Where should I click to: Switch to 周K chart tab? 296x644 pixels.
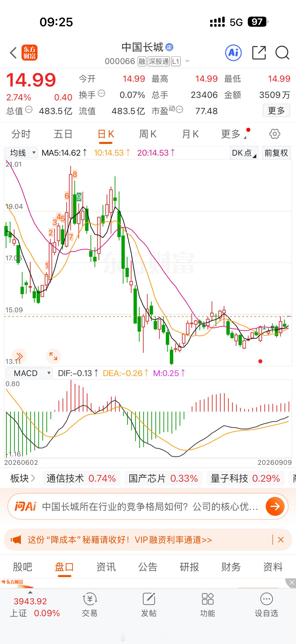148,134
